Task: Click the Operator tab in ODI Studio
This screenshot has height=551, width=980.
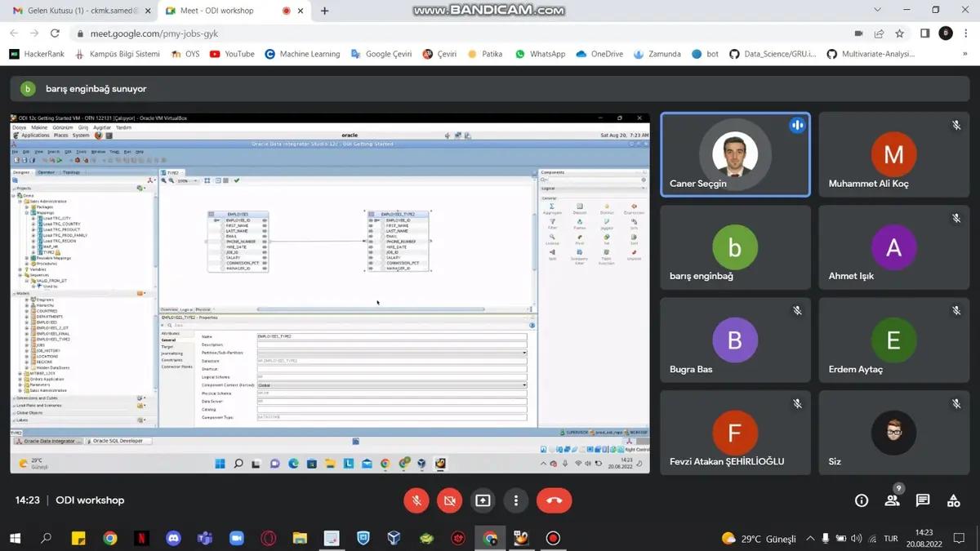Action: click(46, 172)
